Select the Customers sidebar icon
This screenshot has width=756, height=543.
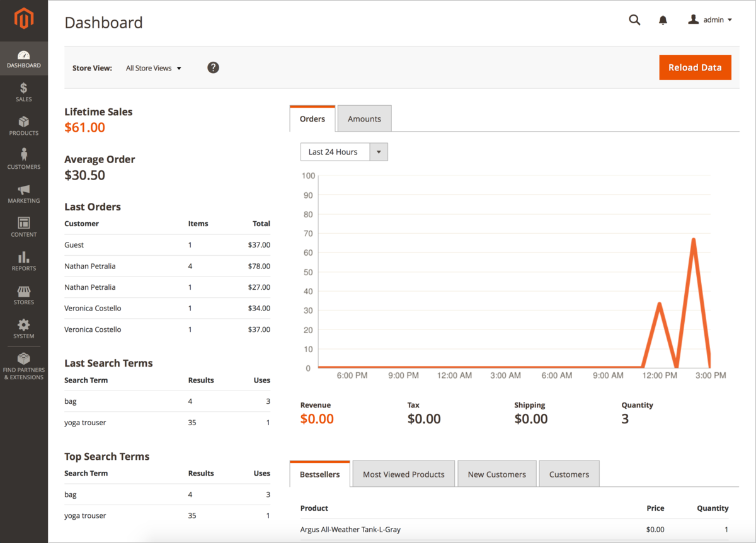23,156
